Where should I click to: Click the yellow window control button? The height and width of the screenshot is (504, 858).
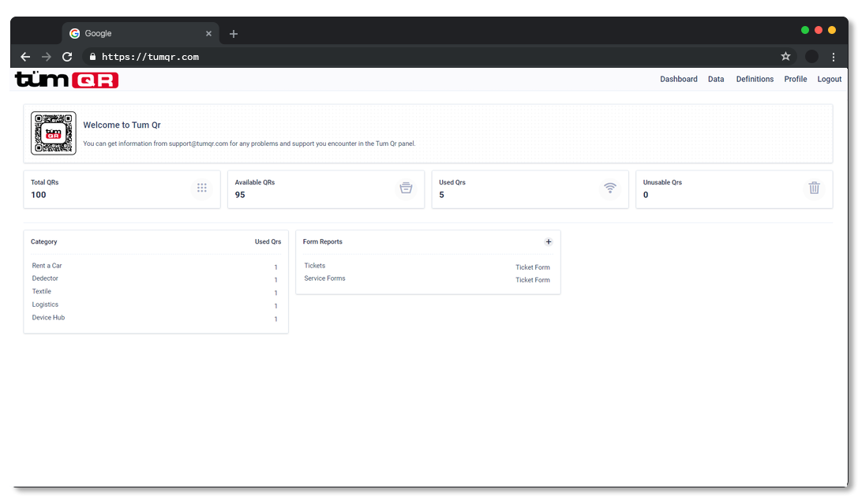[832, 30]
